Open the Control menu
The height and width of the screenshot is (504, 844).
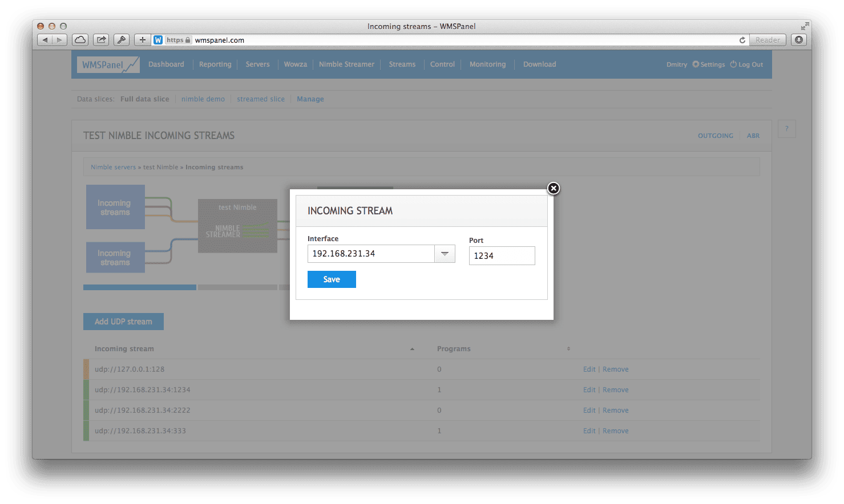coord(442,64)
